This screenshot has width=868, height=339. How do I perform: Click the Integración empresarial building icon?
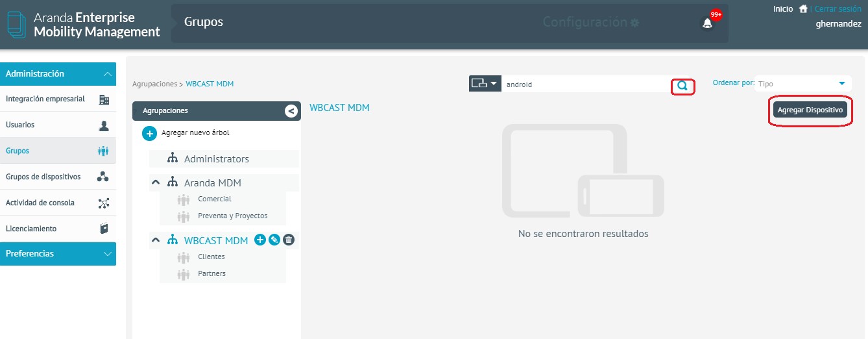pyautogui.click(x=104, y=99)
